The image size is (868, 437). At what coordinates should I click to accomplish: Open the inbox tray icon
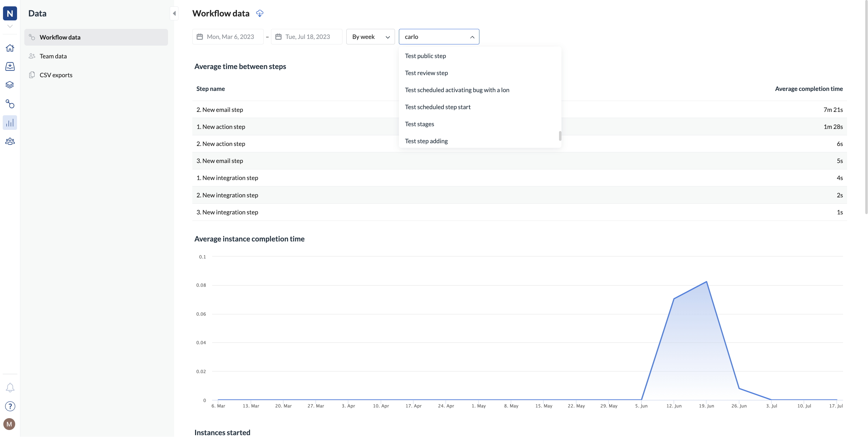pos(10,66)
